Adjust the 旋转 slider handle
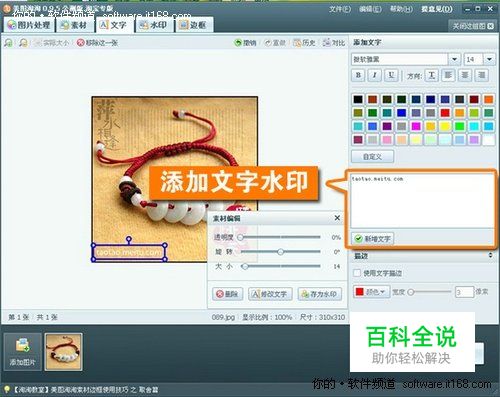Screen dimensions: 500x397 tap(280, 252)
